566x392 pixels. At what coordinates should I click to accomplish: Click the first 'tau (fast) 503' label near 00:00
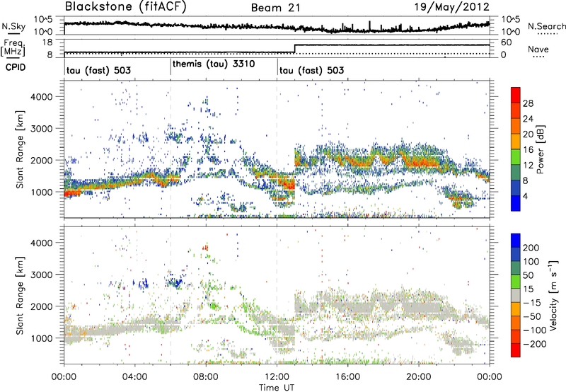[98, 70]
